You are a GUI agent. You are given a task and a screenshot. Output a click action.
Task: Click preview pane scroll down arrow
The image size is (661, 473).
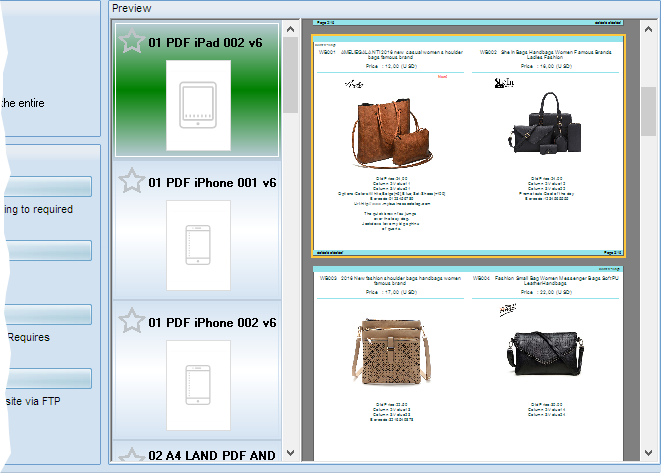coord(648,453)
